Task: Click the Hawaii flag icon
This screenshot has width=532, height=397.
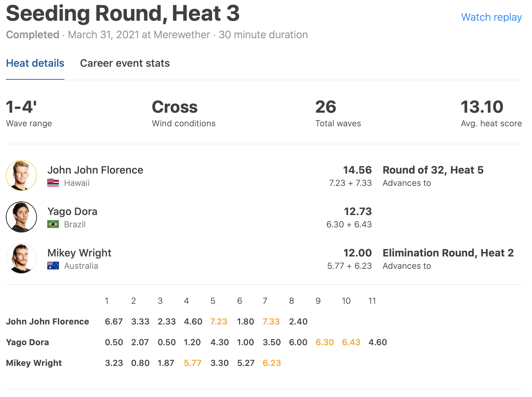Action: (53, 183)
